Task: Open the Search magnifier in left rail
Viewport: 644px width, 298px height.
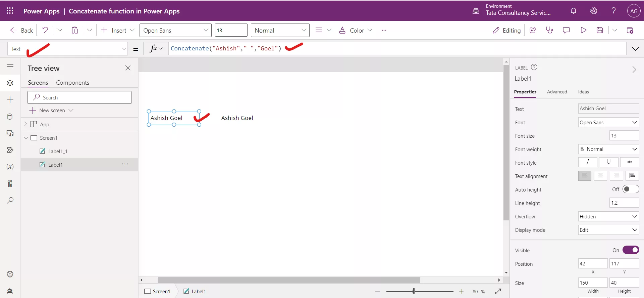Action: coord(10,201)
